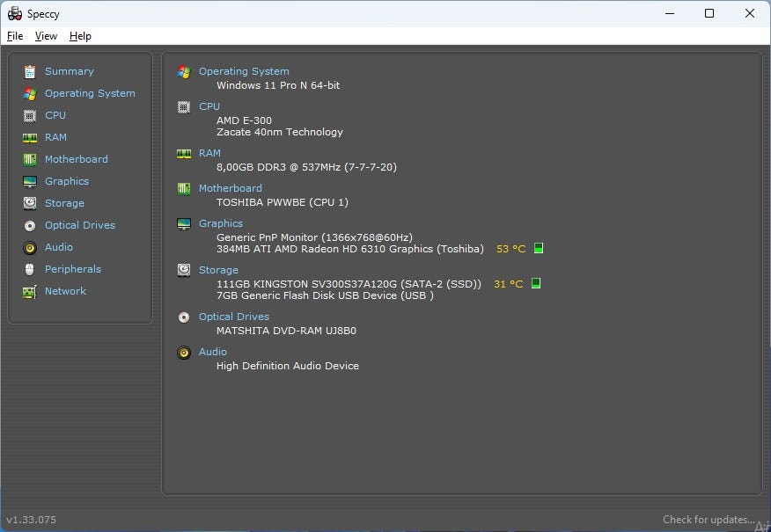Click the Storage heading link in summary
Image resolution: width=771 pixels, height=532 pixels.
point(218,270)
